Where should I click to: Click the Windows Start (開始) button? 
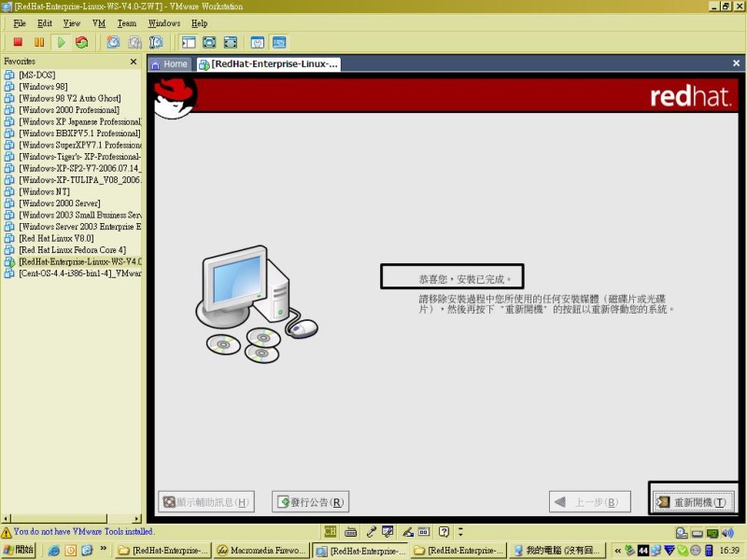[x=19, y=550]
